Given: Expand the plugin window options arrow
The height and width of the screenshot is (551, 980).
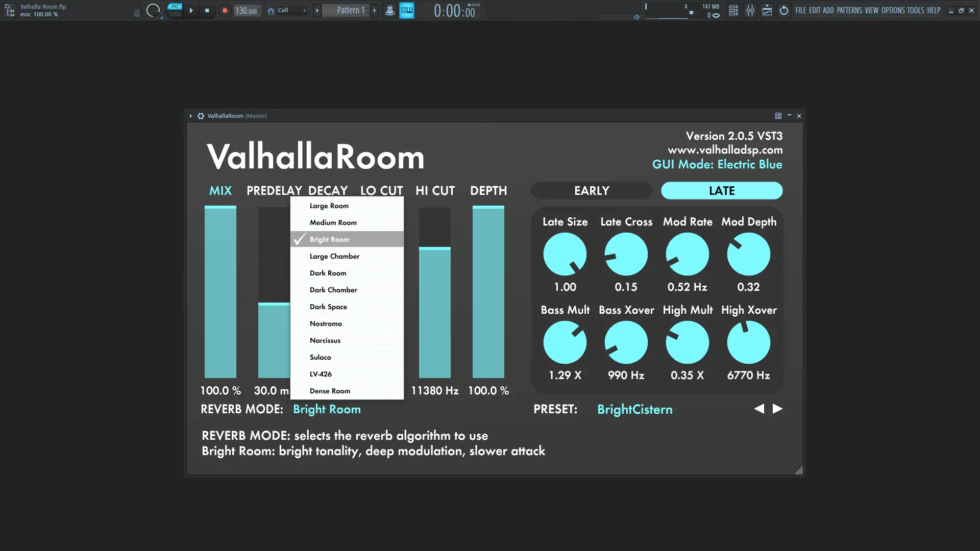Looking at the screenshot, I should (191, 116).
